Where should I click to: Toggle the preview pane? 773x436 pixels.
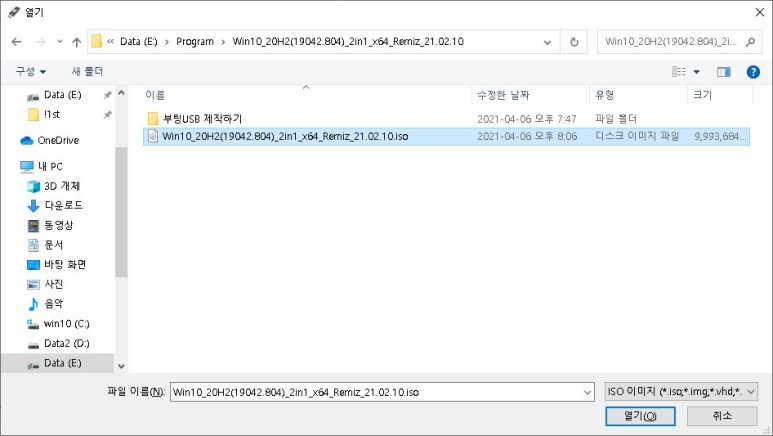click(723, 72)
